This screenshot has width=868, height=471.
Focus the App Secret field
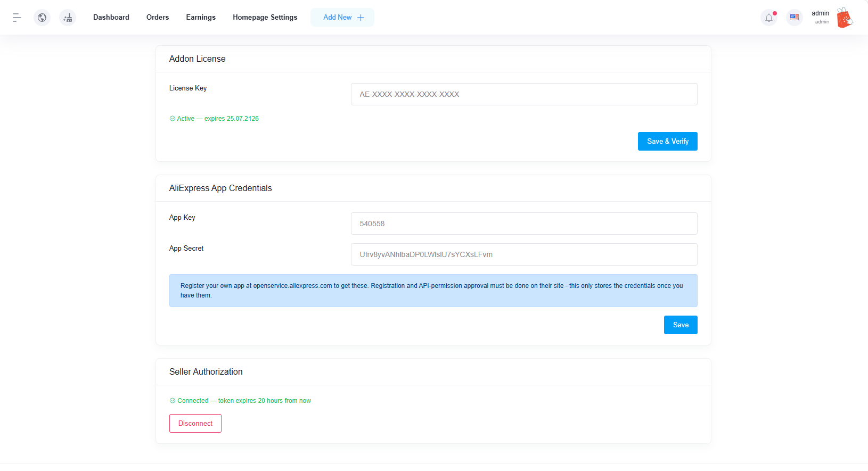[524, 254]
